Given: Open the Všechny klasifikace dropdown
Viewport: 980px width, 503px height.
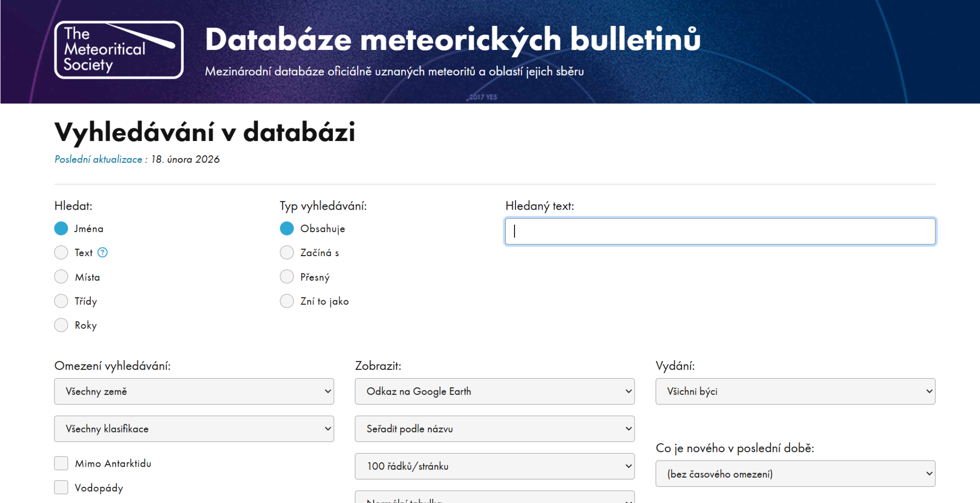Looking at the screenshot, I should (194, 429).
